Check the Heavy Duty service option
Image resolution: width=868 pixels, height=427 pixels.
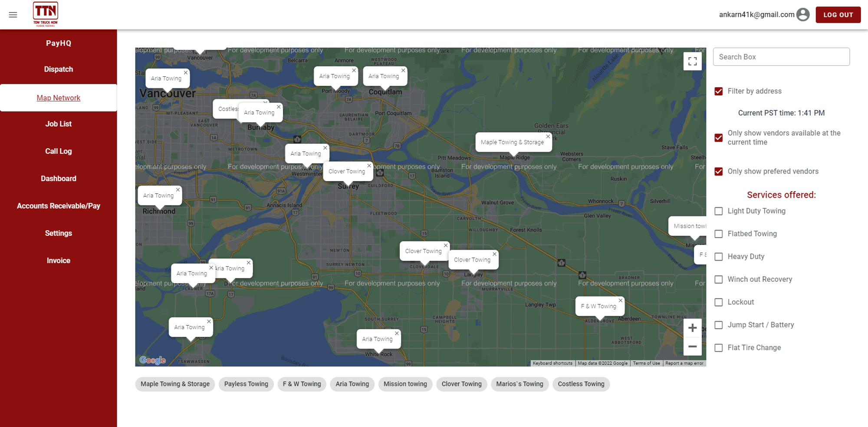[719, 257]
